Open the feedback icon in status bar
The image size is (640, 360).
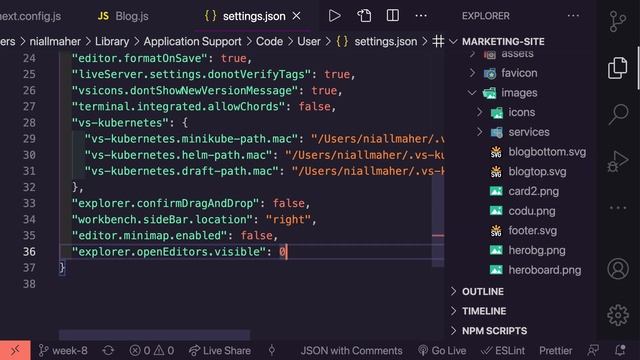[593, 350]
